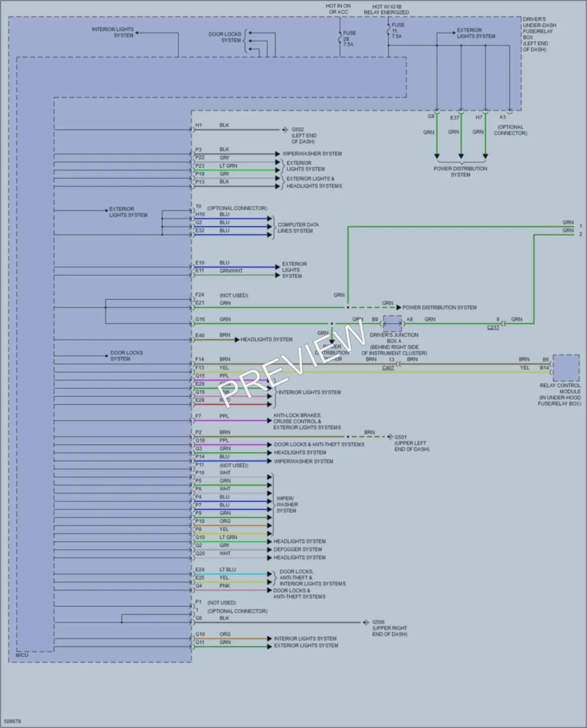Click pin label P23 with LT GRN wire

click(200, 166)
